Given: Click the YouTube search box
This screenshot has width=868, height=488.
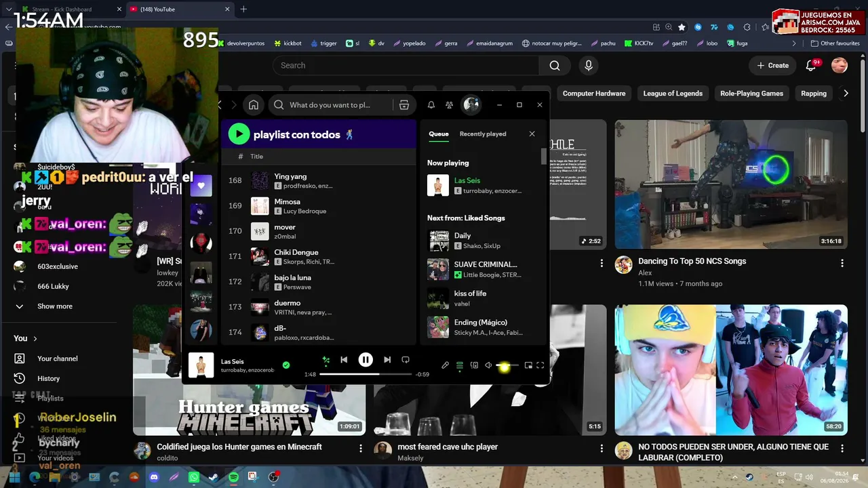Looking at the screenshot, I should 406,66.
